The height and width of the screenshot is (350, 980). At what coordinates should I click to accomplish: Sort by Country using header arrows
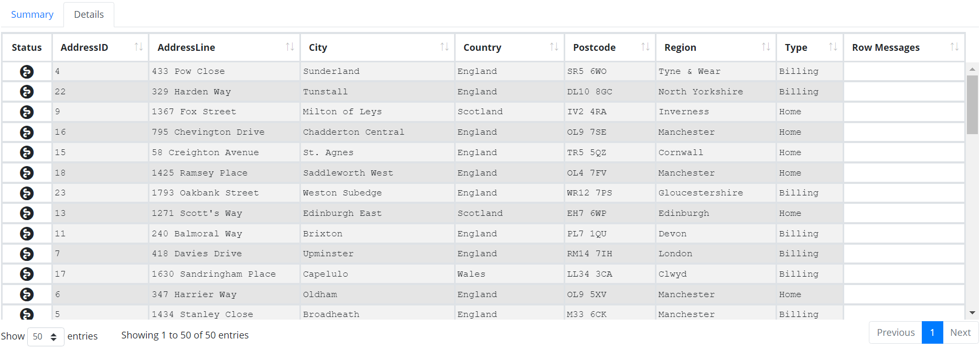554,47
